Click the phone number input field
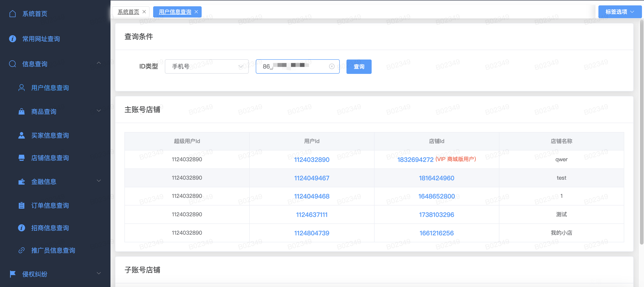The height and width of the screenshot is (287, 644). (298, 66)
